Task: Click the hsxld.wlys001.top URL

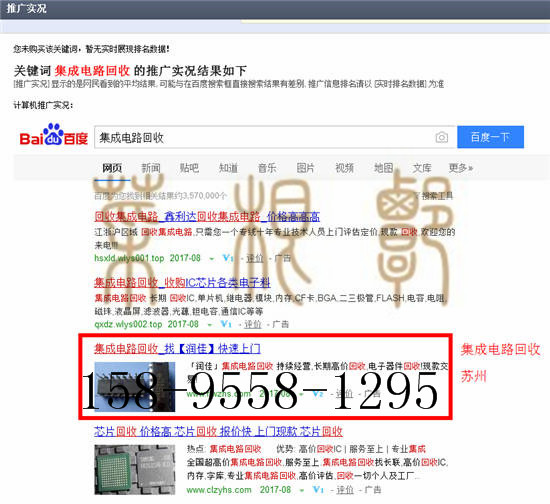Action: pos(129,258)
